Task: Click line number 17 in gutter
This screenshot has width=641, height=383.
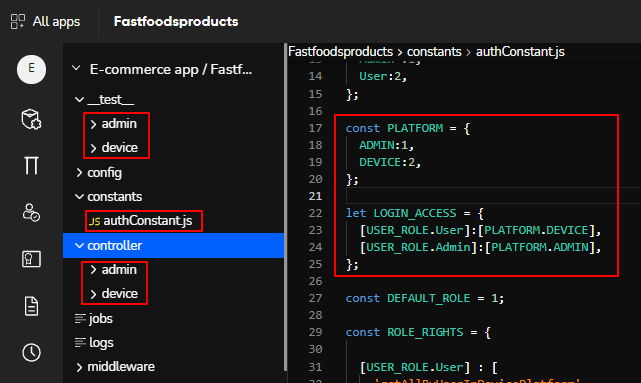Action: click(x=315, y=128)
